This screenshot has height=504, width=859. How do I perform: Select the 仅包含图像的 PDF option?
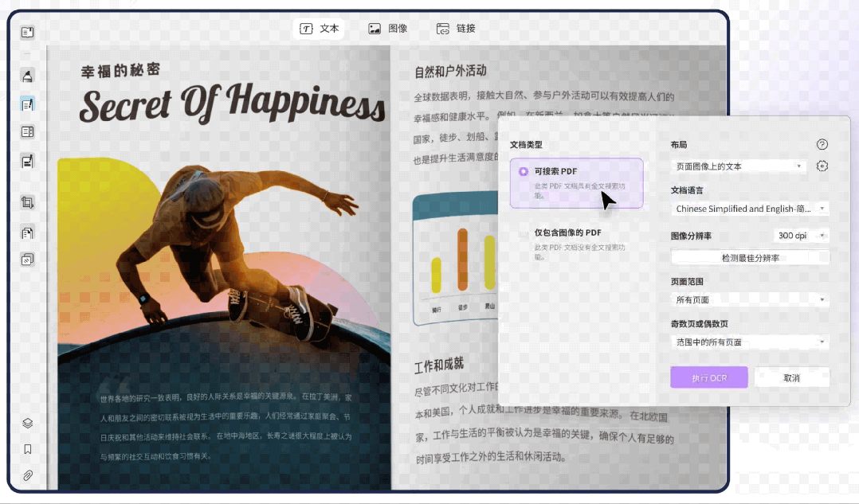pyautogui.click(x=576, y=244)
